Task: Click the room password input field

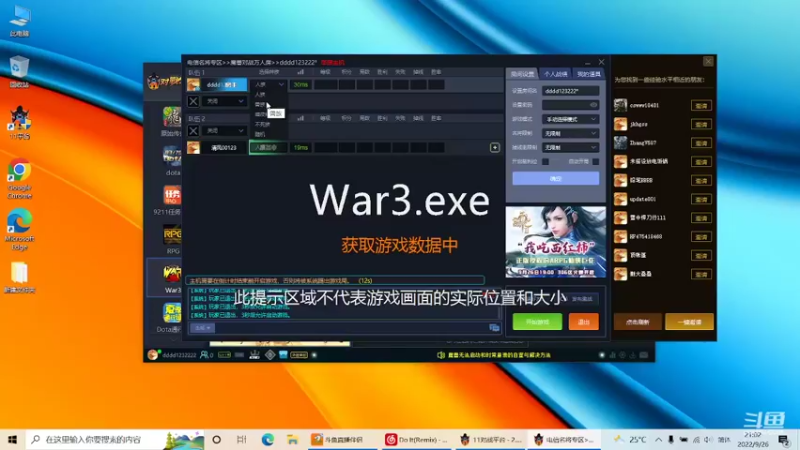Action: click(x=570, y=105)
